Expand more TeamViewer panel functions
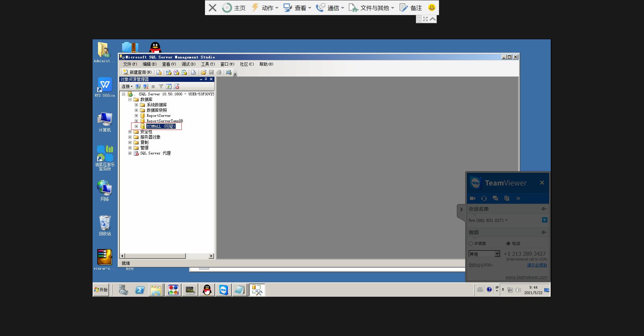644x336 pixels. pyautogui.click(x=518, y=198)
